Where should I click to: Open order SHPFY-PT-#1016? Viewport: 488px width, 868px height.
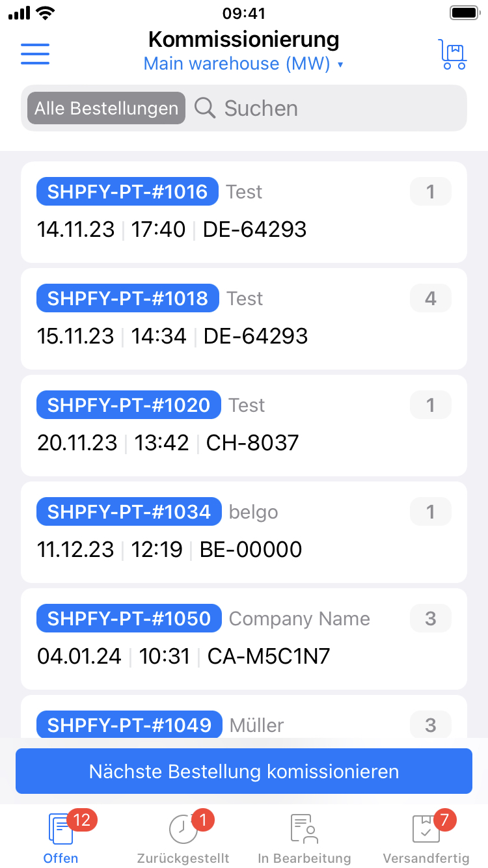click(244, 211)
